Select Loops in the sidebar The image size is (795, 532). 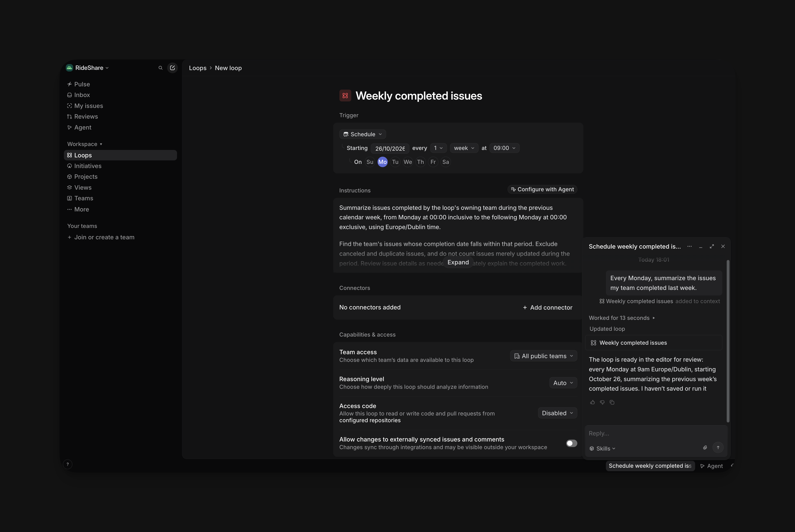(120, 155)
